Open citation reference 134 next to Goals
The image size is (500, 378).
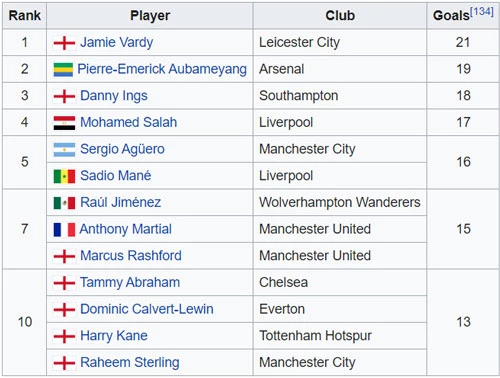pos(481,12)
